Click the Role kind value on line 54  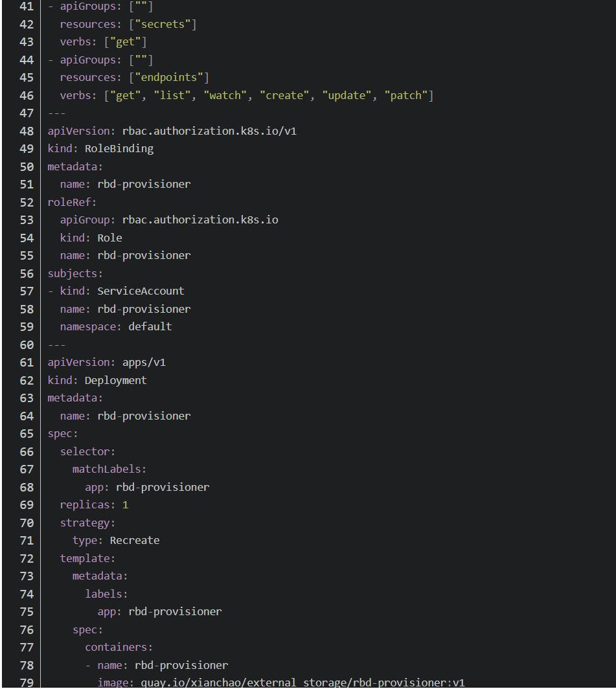109,238
